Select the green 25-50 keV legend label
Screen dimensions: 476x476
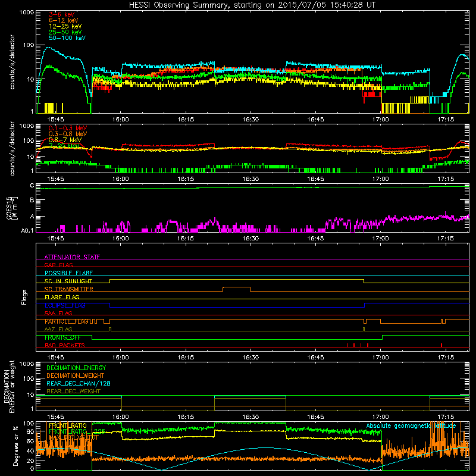coord(65,32)
